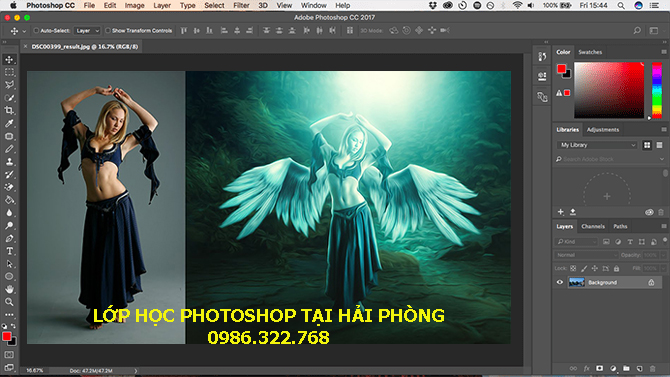
Task: Open the Normal blend mode dropdown
Action: [x=586, y=255]
